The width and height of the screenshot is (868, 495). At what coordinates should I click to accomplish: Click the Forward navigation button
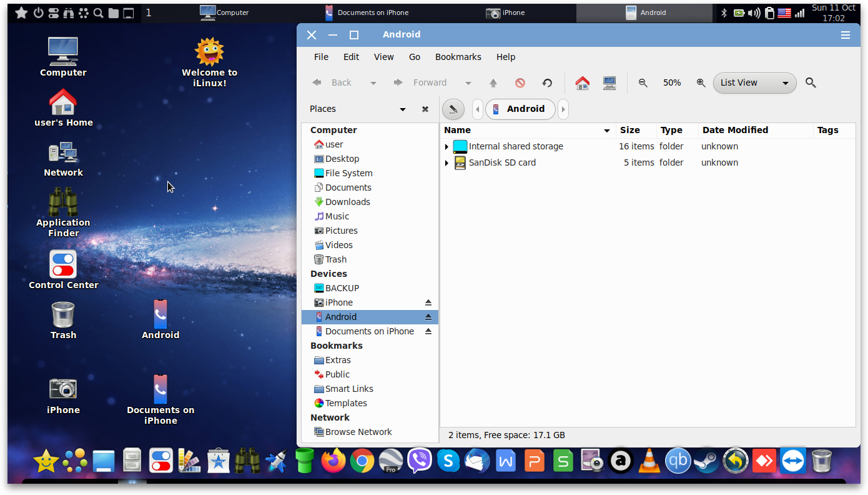[420, 82]
